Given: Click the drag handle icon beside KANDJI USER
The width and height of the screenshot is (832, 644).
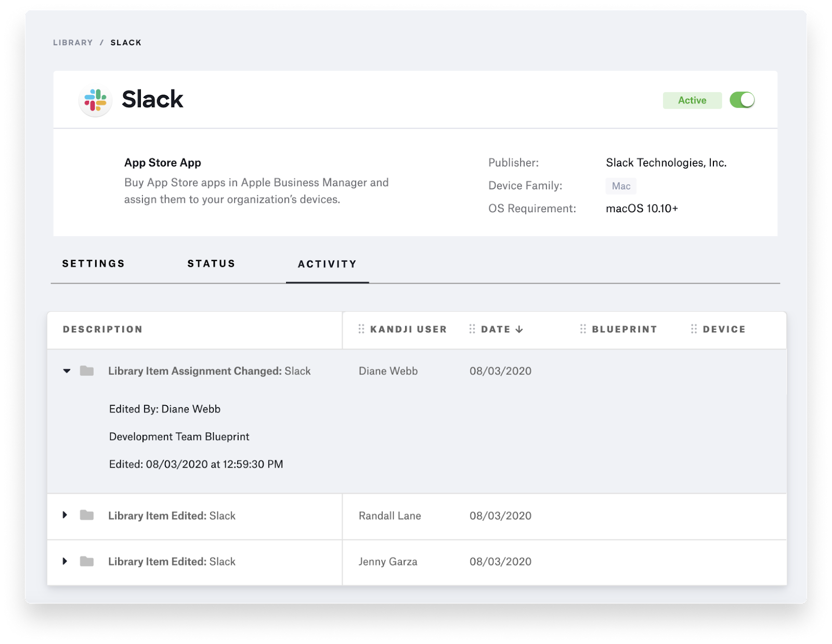Looking at the screenshot, I should [x=361, y=329].
